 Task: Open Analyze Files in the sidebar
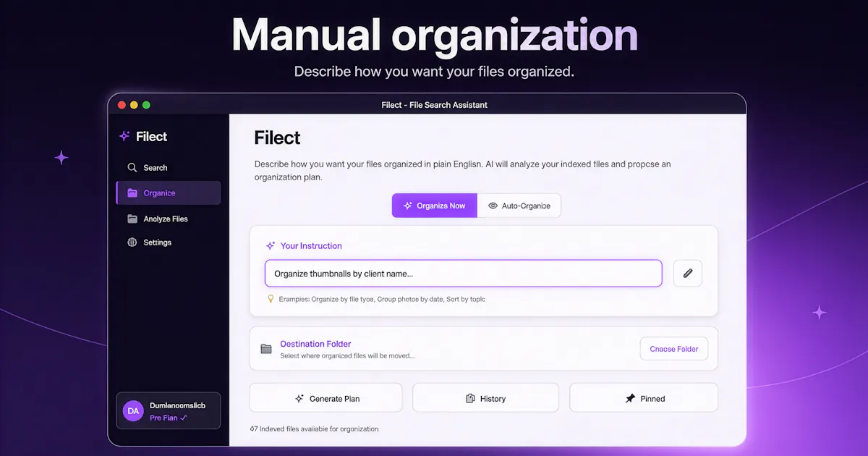point(168,219)
